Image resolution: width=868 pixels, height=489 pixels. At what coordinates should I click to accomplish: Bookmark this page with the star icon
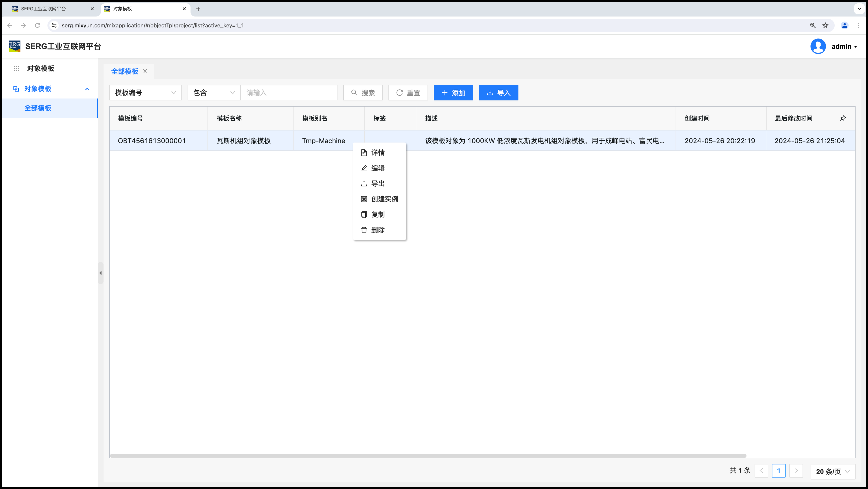(825, 26)
